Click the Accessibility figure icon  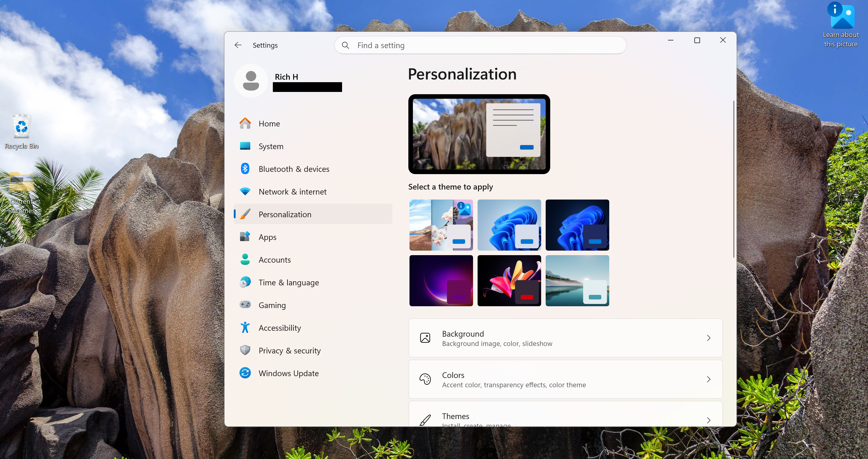tap(245, 327)
